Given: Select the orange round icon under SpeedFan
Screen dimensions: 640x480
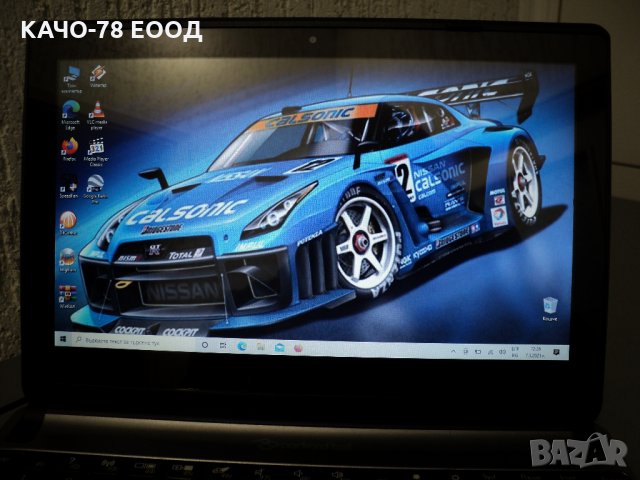Looking at the screenshot, I should click(x=68, y=223).
